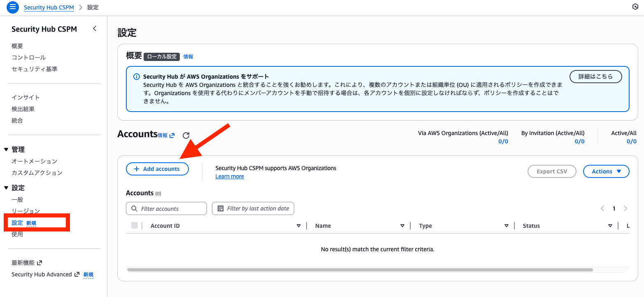Viewport: 644px width, 297px height.
Task: Click Filter by last action date field
Action: (253, 208)
